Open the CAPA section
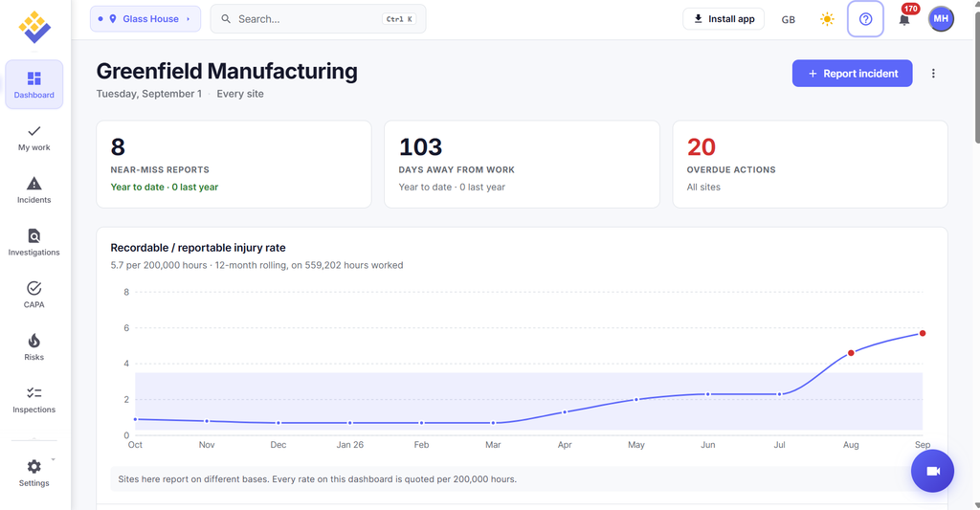The height and width of the screenshot is (510, 980). tap(34, 295)
